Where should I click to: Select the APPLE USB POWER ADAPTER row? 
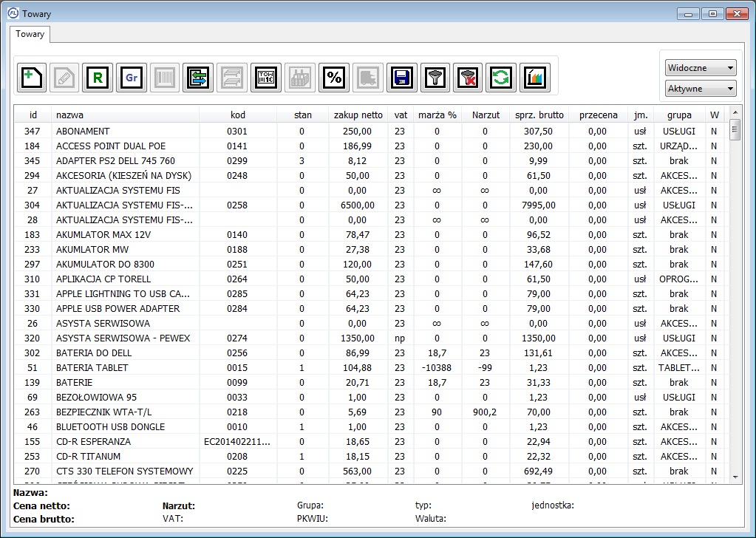pos(371,308)
